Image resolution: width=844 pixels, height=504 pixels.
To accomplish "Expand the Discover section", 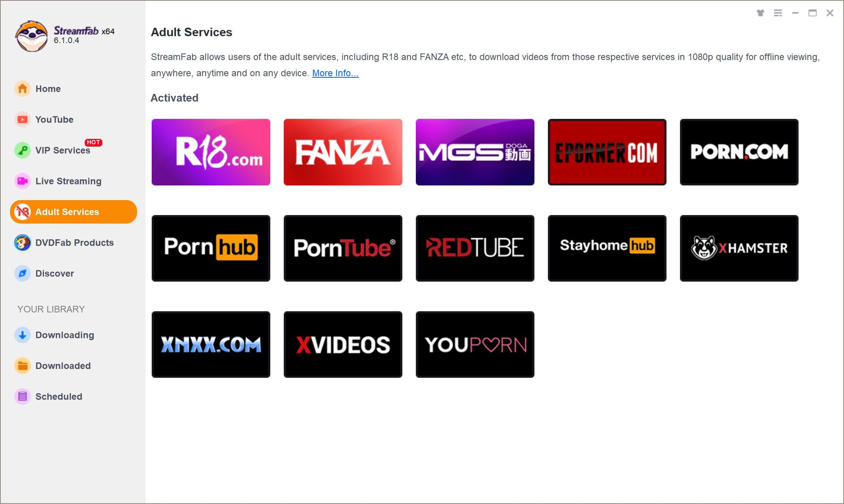I will click(x=55, y=273).
